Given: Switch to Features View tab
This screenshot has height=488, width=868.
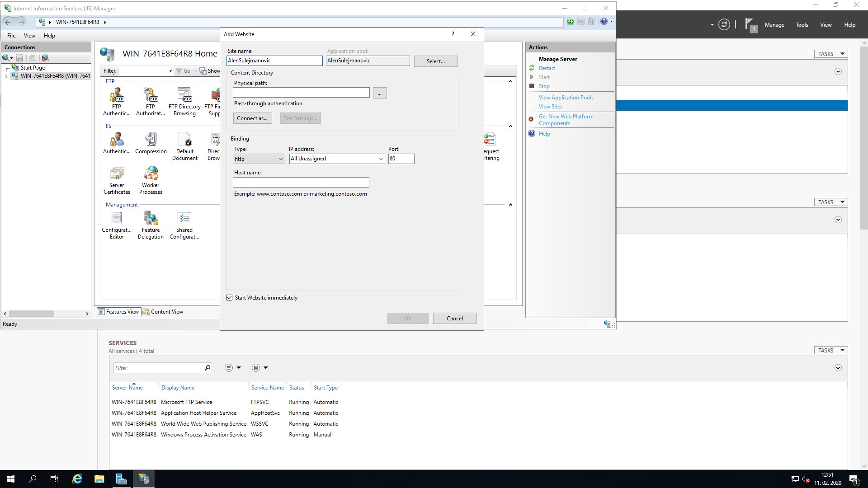Looking at the screenshot, I should (x=119, y=312).
